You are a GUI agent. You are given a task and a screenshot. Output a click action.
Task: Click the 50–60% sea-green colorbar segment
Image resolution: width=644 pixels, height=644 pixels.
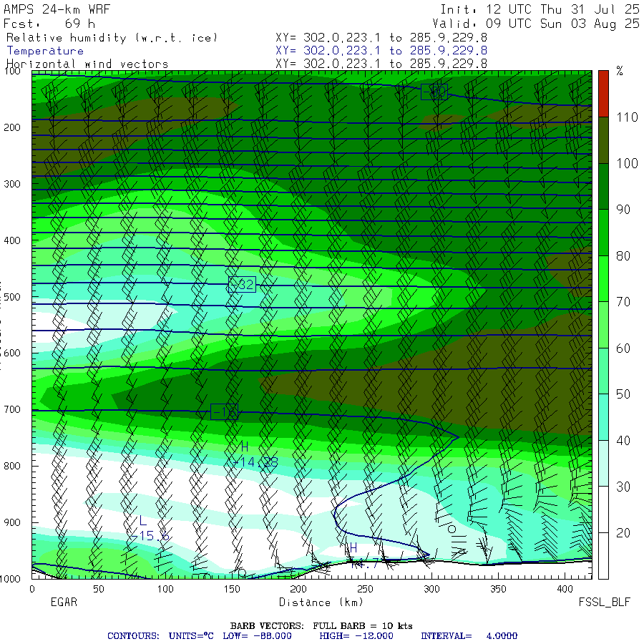coord(603,371)
